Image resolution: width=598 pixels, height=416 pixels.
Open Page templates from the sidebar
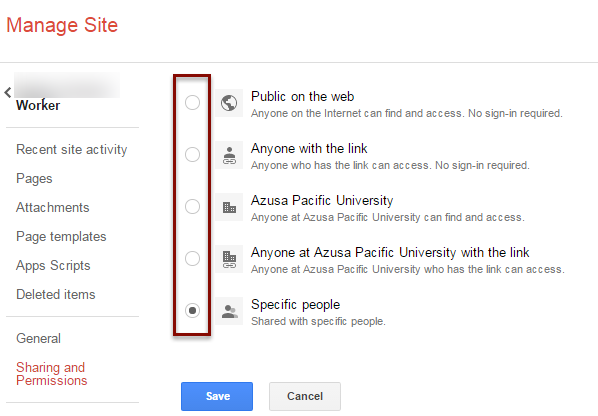pyautogui.click(x=61, y=236)
